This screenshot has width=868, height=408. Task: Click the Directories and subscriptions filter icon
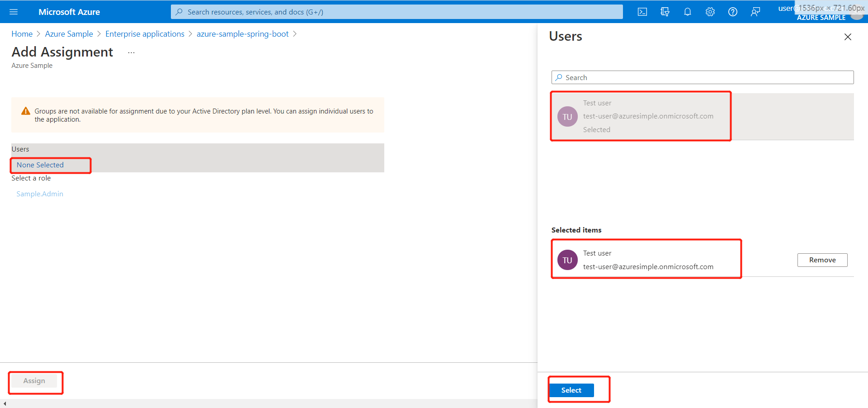pos(665,12)
